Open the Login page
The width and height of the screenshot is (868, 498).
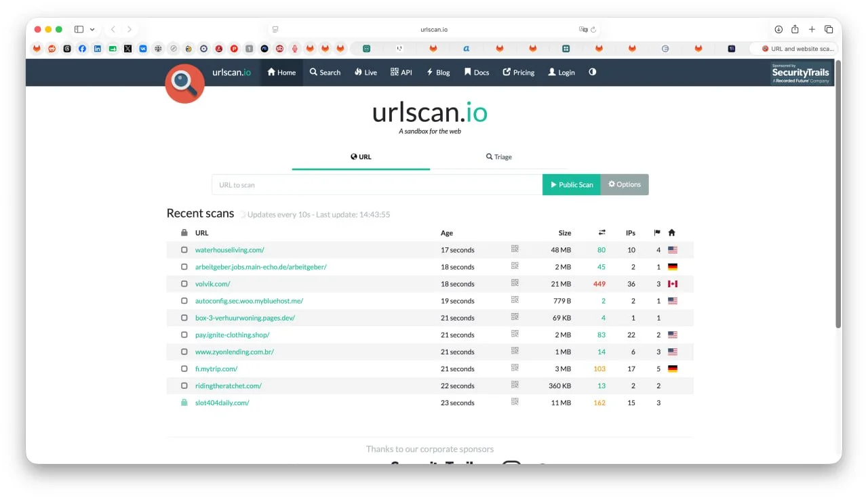tap(561, 72)
